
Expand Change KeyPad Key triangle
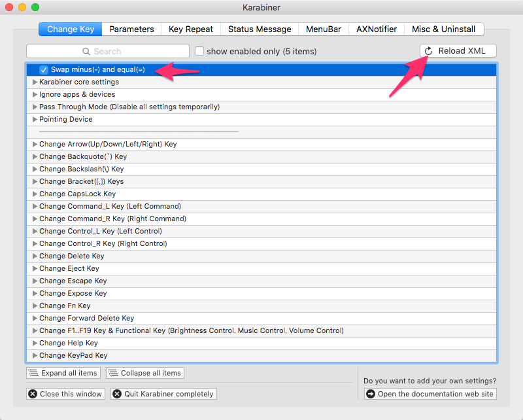coord(35,356)
